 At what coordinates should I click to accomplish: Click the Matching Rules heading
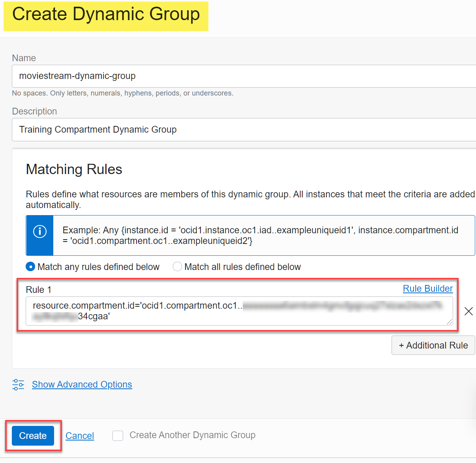74,169
